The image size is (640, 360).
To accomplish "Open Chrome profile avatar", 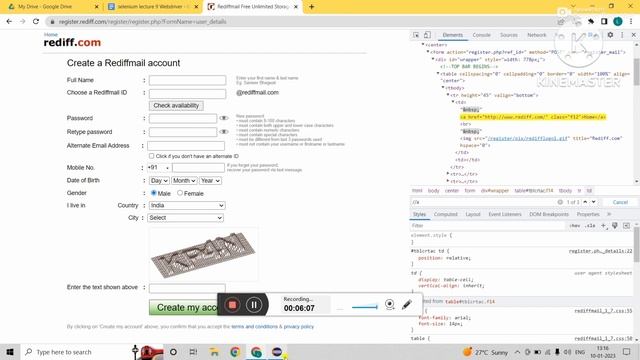I will coord(618,21).
